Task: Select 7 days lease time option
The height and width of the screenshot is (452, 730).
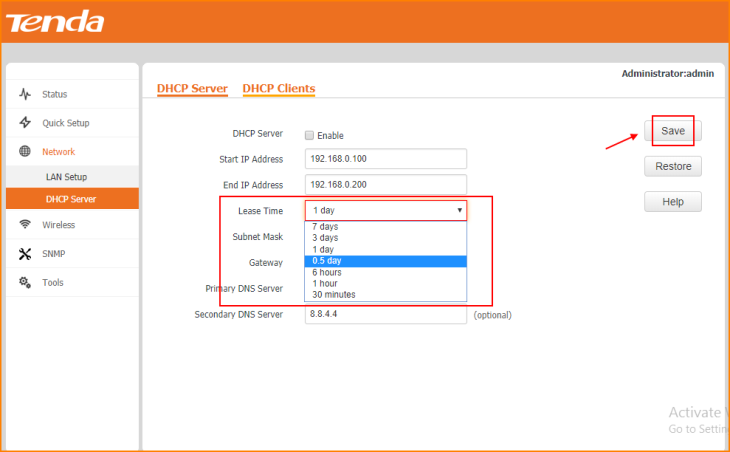Action: coord(325,227)
